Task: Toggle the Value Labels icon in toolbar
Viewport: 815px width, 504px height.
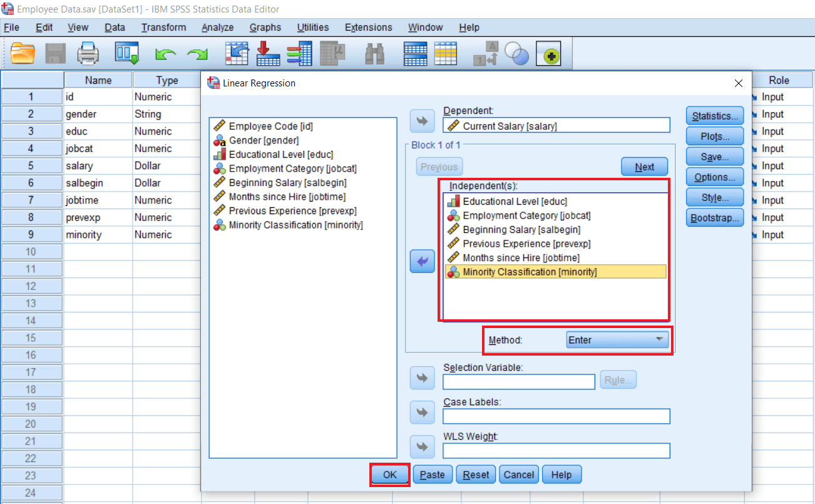Action: pos(486,54)
